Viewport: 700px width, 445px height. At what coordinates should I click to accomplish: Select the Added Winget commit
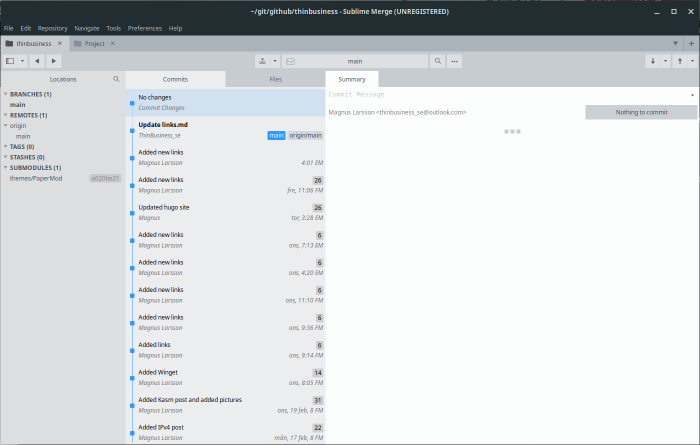tap(225, 377)
